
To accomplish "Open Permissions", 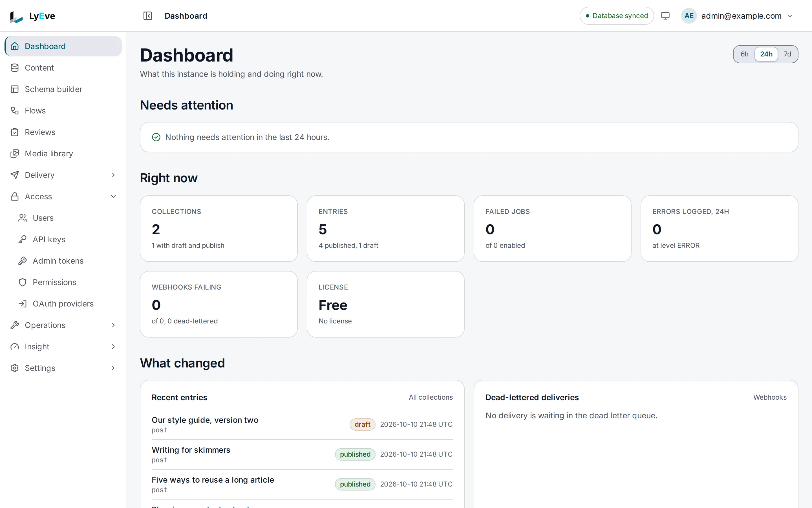I will coord(67,282).
